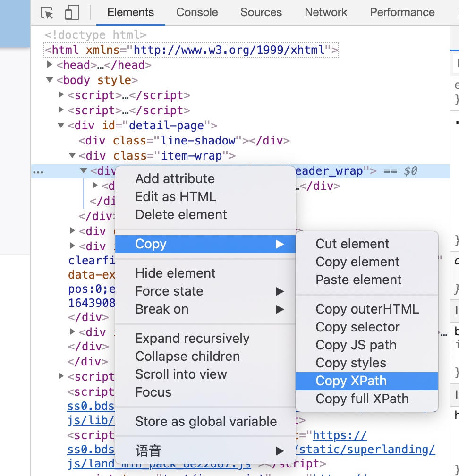Image resolution: width=459 pixels, height=476 pixels.
Task: Open the three-dot menu beside the highlighted node
Action: coord(38,171)
